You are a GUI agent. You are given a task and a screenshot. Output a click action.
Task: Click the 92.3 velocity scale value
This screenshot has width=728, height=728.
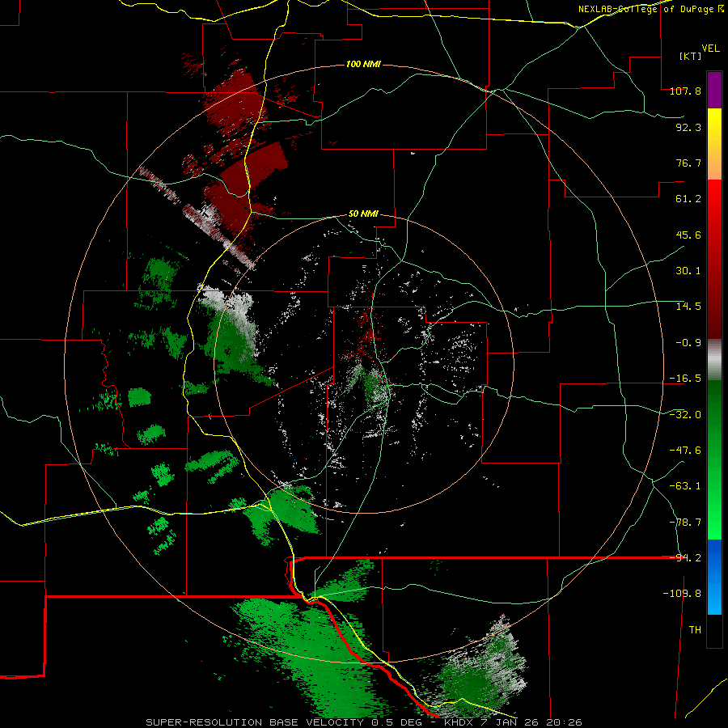[x=688, y=127]
